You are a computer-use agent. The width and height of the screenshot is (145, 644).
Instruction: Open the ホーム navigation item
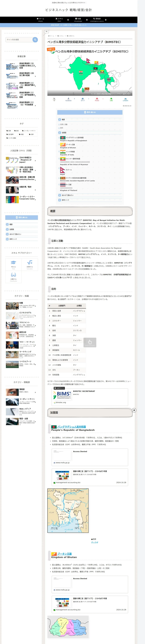[40, 20]
